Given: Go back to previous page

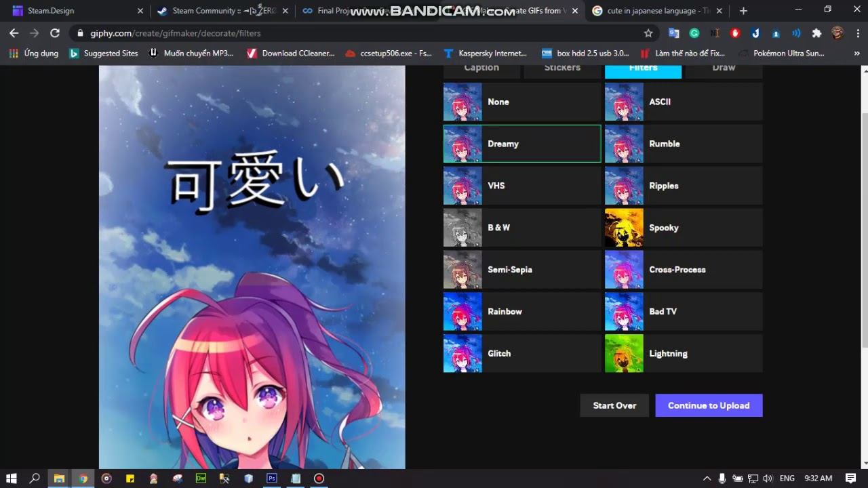Looking at the screenshot, I should pos(14,33).
